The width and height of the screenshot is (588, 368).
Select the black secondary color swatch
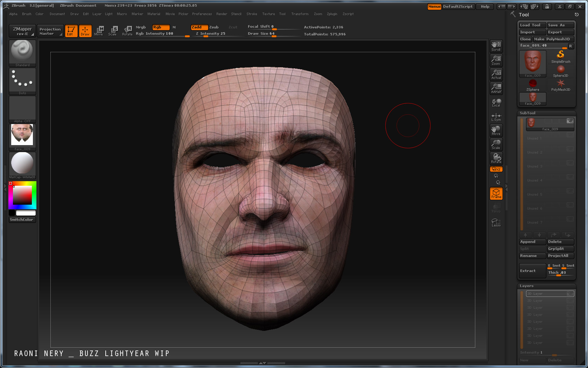12,213
